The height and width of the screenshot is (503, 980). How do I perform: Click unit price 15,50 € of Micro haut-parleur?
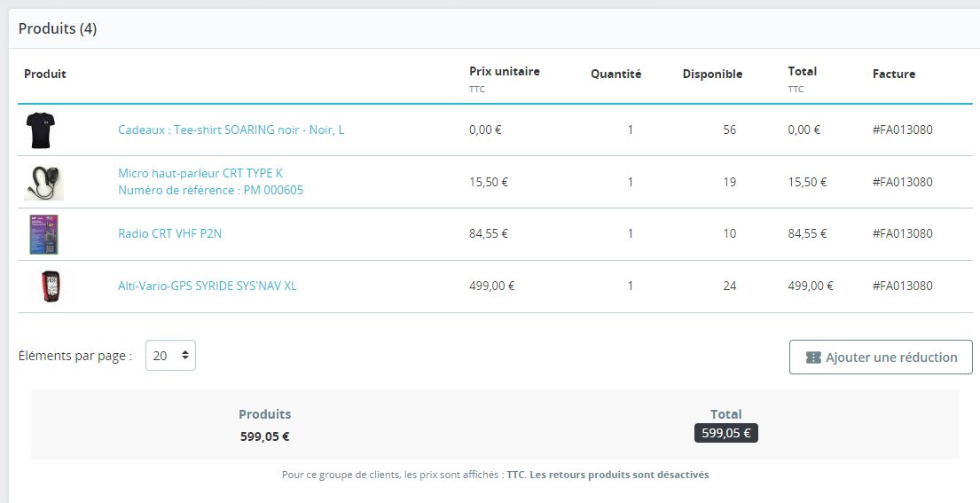pyautogui.click(x=489, y=183)
